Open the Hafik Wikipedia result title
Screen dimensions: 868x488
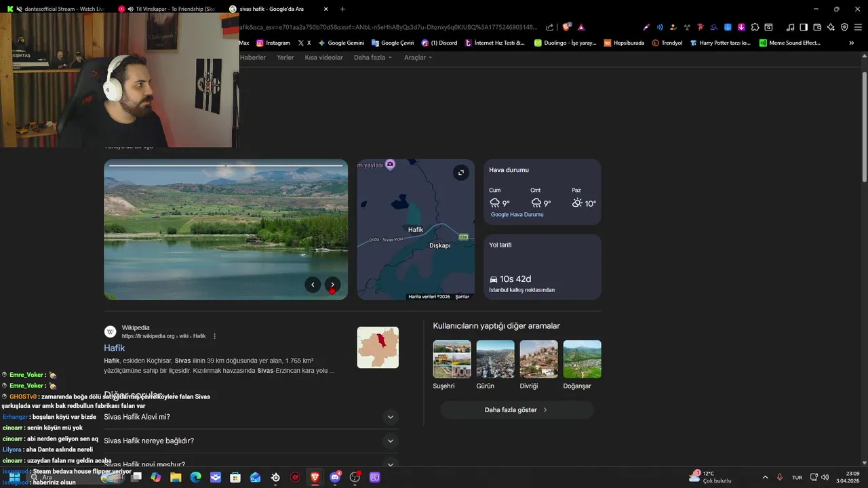115,348
